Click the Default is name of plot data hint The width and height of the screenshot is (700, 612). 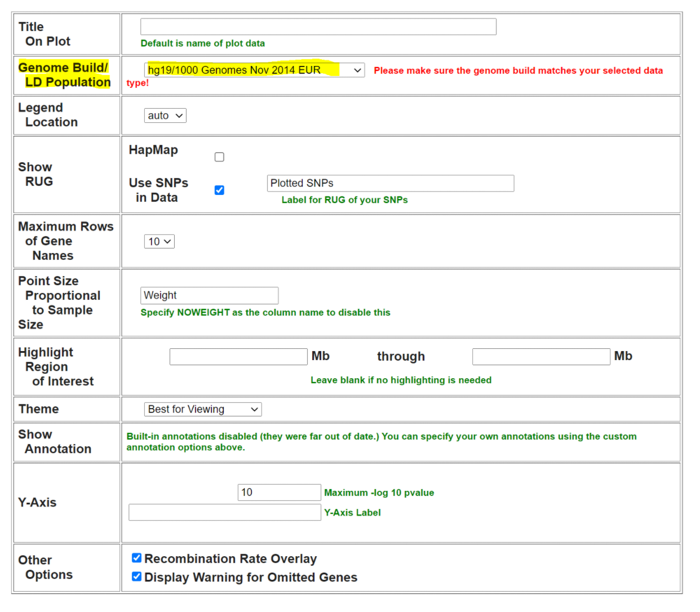coord(202,43)
